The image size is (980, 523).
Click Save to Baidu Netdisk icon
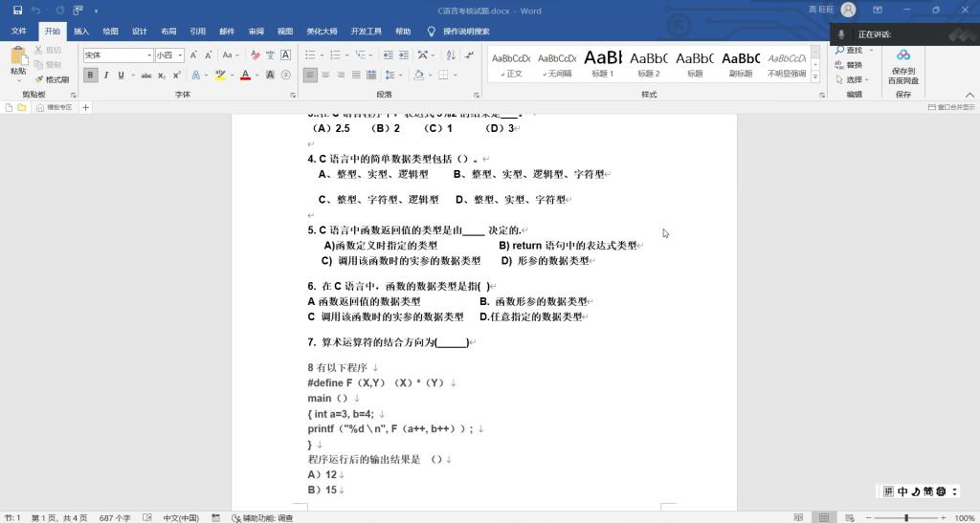coord(902,55)
